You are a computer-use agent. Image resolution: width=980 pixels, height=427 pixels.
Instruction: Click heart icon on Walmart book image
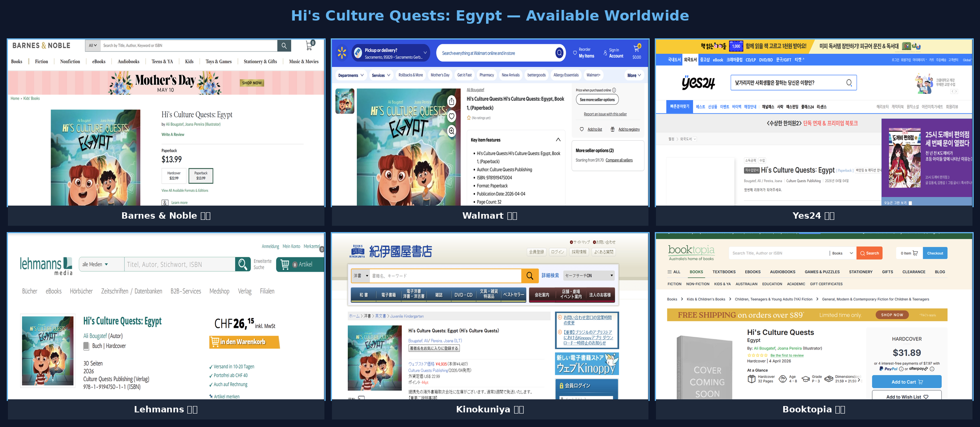pos(452,116)
